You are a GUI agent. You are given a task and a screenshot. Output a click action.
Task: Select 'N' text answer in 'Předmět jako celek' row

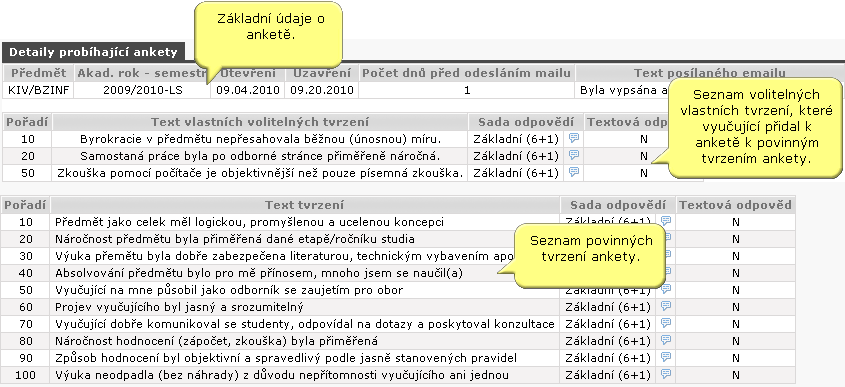click(x=736, y=222)
